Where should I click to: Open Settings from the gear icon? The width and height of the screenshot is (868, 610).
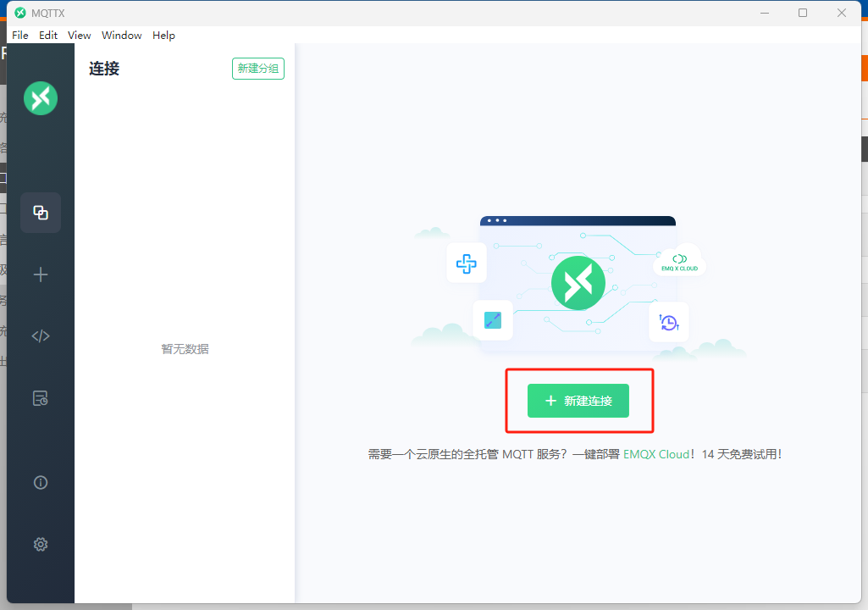[x=41, y=545]
